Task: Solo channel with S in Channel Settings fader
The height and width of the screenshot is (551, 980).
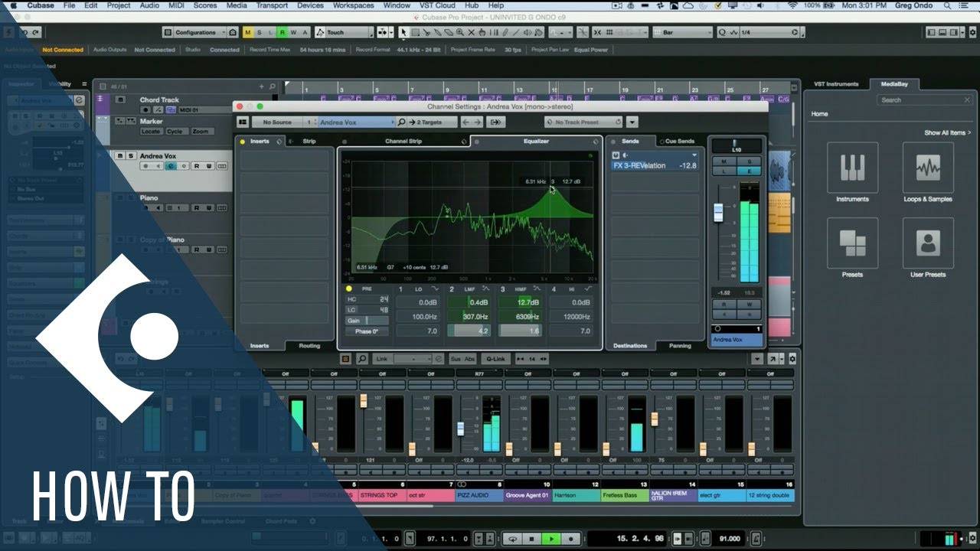Action: click(750, 161)
